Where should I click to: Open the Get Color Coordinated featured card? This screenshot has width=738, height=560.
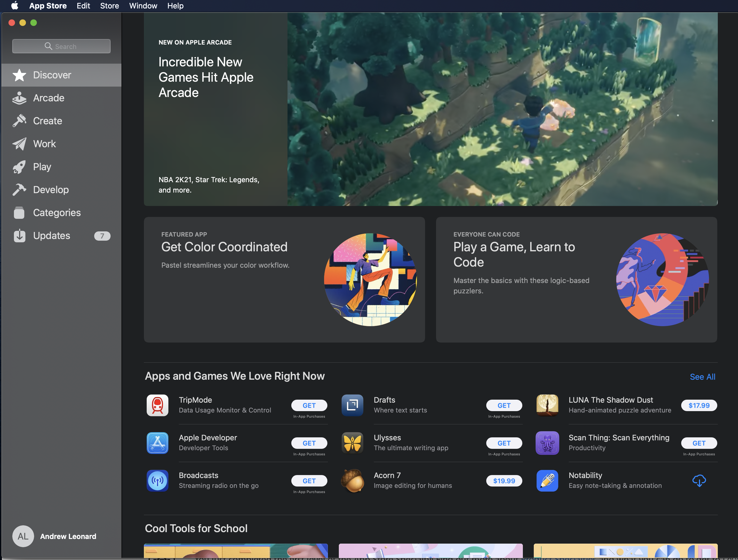[x=284, y=280]
